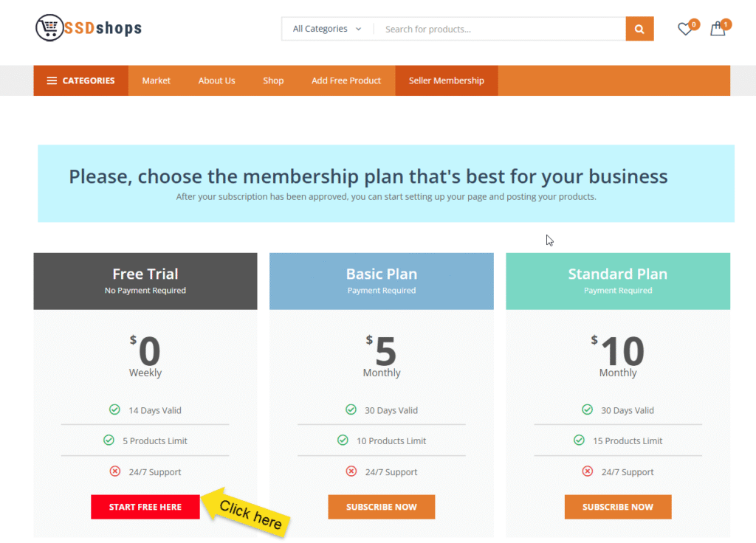Screen dimensions: 756x543
Task: Open the wishlist heart icon
Action: pyautogui.click(x=685, y=30)
